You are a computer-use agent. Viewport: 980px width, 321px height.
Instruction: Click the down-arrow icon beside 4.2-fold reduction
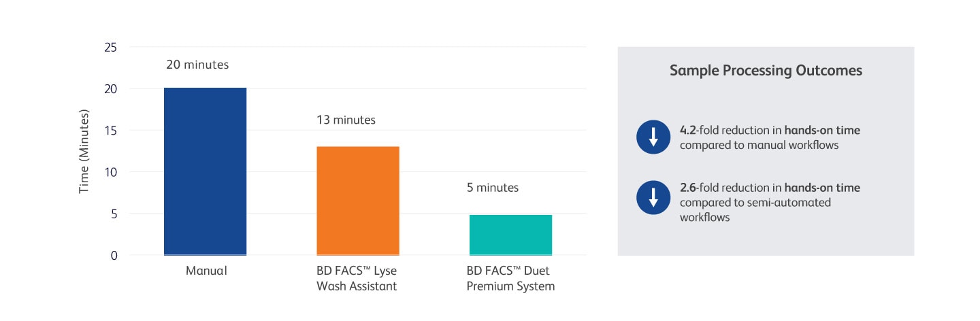(653, 137)
